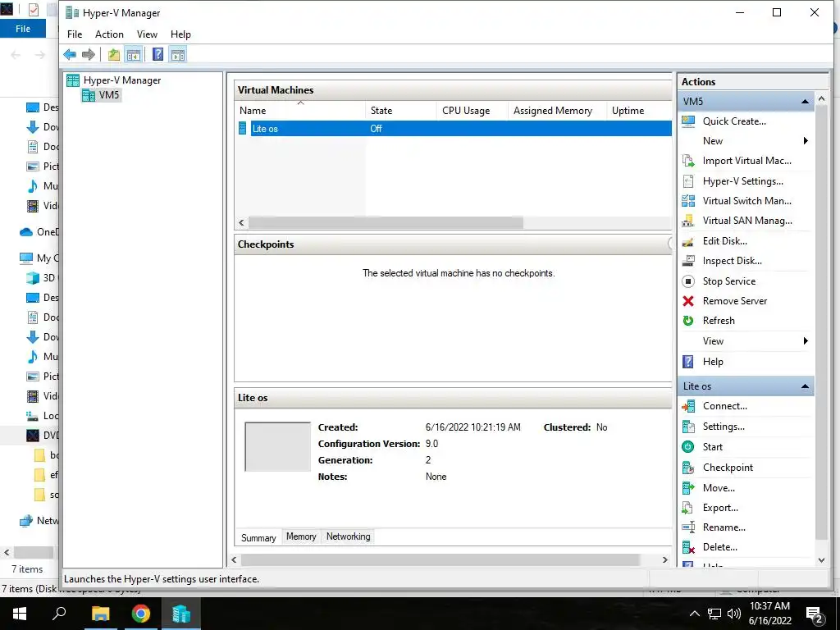Image resolution: width=840 pixels, height=630 pixels.
Task: Click the Hyper-V Manager taskbar icon
Action: pyautogui.click(x=181, y=614)
